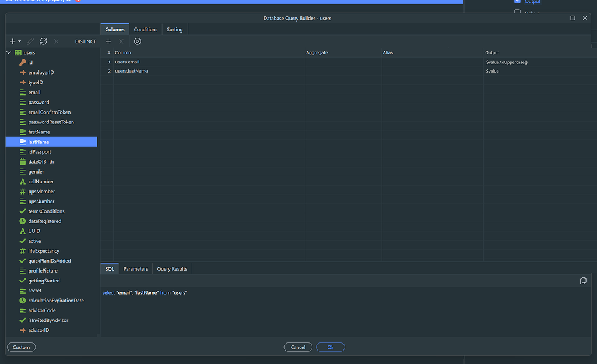597x364 pixels.
Task: Open the Sorting tab
Action: (174, 29)
